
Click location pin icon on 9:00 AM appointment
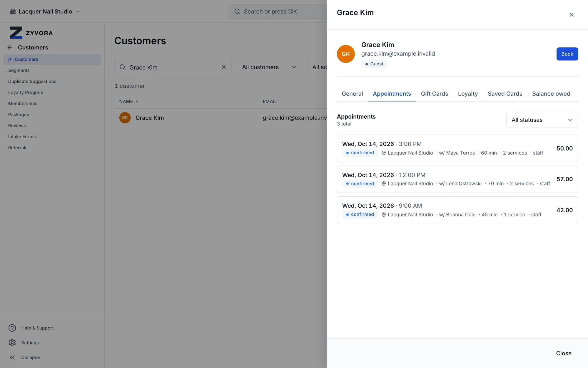click(x=384, y=215)
